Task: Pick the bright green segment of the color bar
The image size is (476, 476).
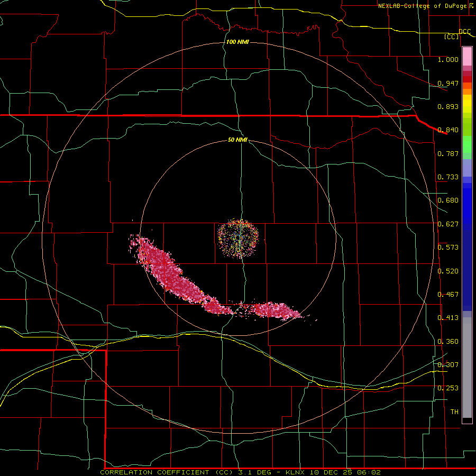Action: click(x=467, y=144)
